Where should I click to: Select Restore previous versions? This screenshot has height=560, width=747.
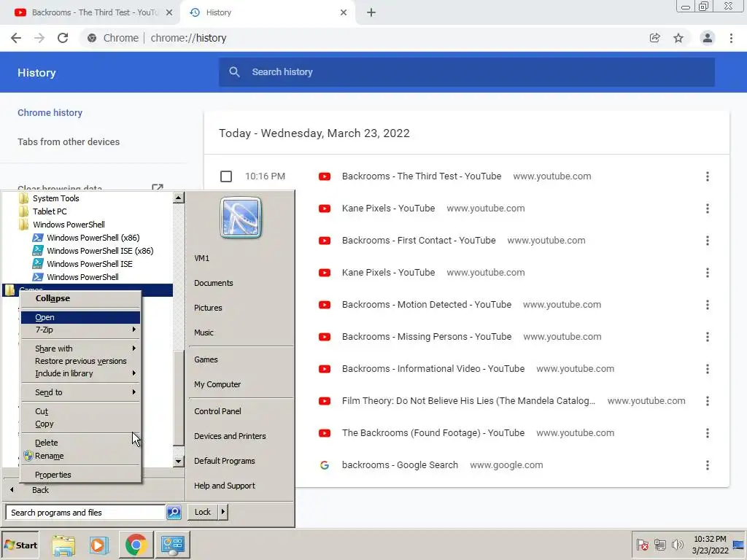[80, 361]
